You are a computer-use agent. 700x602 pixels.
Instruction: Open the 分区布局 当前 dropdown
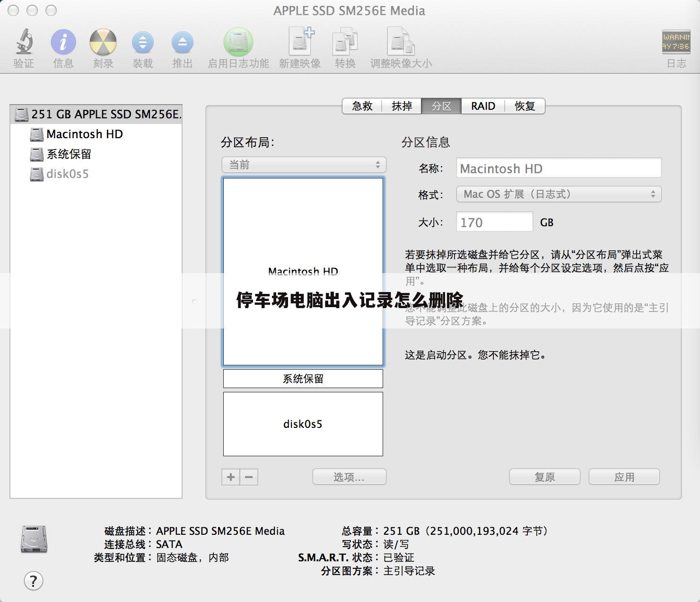click(x=304, y=165)
